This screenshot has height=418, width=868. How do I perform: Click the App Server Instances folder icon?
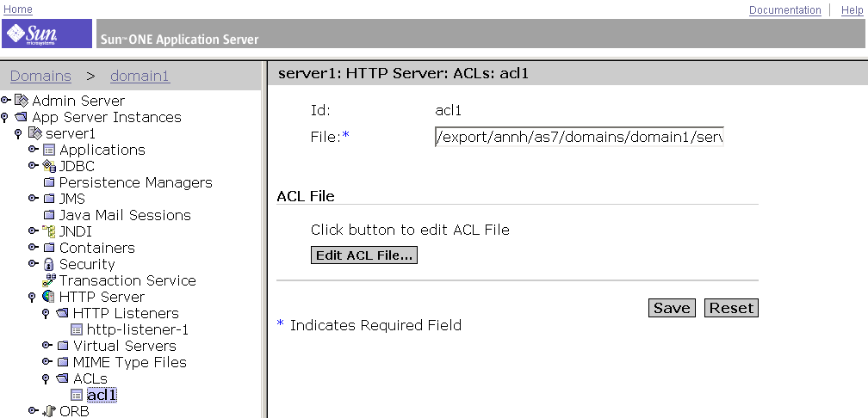(x=22, y=117)
